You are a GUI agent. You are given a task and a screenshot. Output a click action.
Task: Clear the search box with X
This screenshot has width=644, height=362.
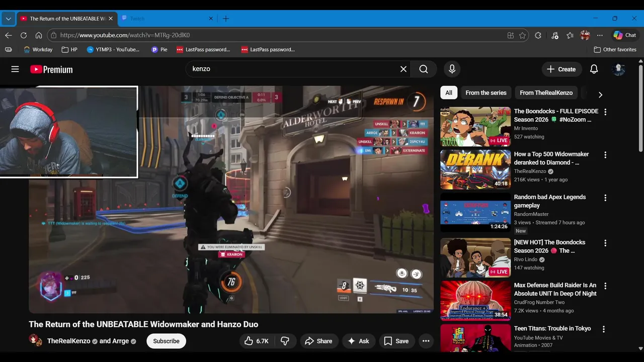point(403,69)
